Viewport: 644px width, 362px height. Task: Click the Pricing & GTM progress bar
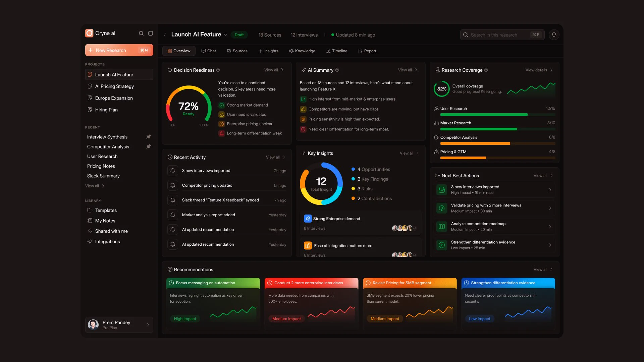(498, 158)
